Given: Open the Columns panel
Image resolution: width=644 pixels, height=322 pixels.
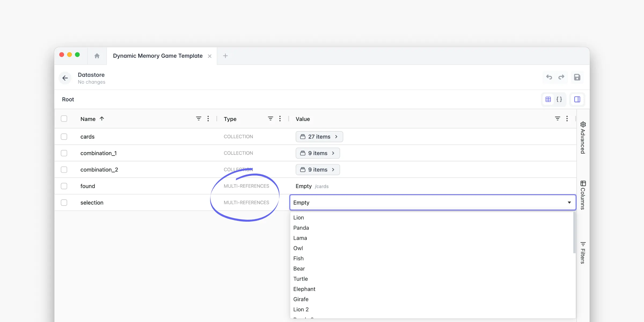Looking at the screenshot, I should (x=583, y=194).
